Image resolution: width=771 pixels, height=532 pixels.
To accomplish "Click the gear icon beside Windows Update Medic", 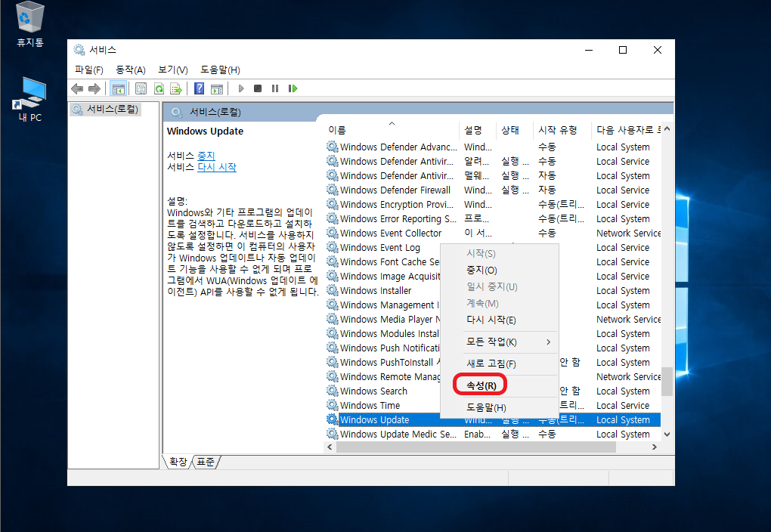I will tap(333, 435).
